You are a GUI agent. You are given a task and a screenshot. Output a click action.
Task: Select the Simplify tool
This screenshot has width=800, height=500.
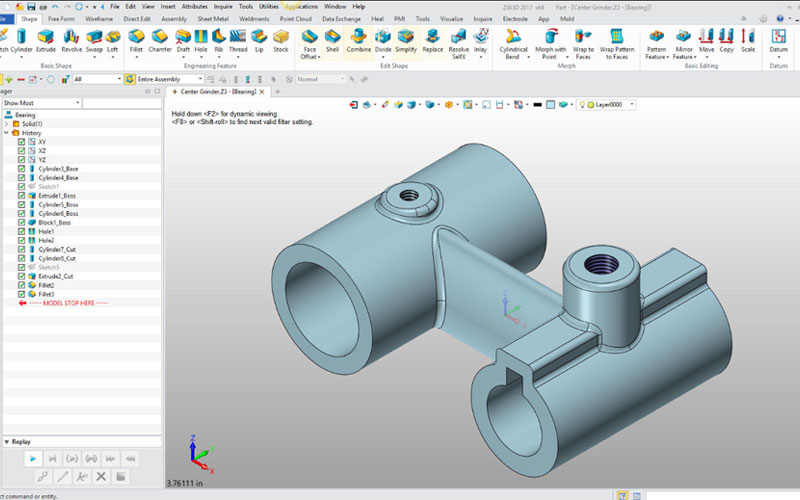[x=406, y=41]
